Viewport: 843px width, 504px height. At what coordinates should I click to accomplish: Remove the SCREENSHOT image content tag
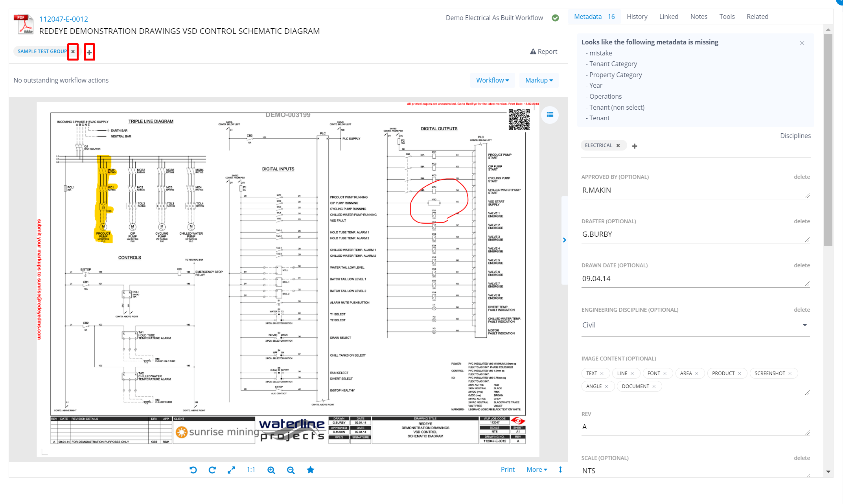click(x=790, y=373)
